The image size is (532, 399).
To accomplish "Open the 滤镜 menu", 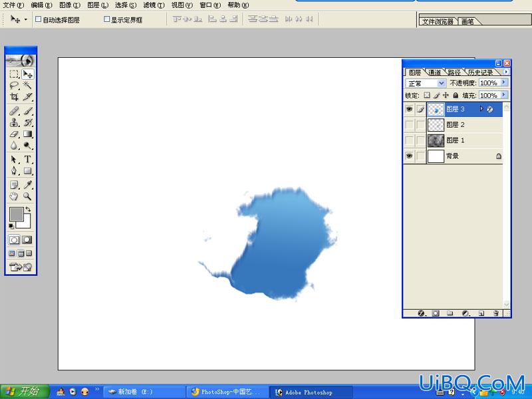I will click(x=154, y=5).
